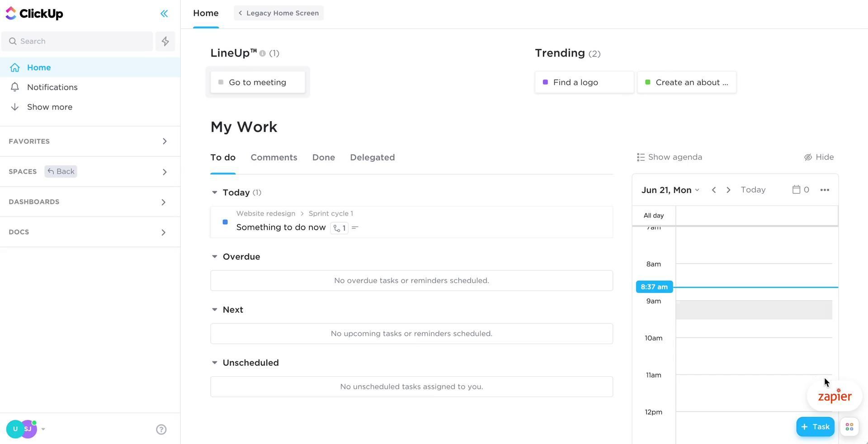Open calendar three-dot options menu
This screenshot has height=444, width=868.
[x=824, y=190]
